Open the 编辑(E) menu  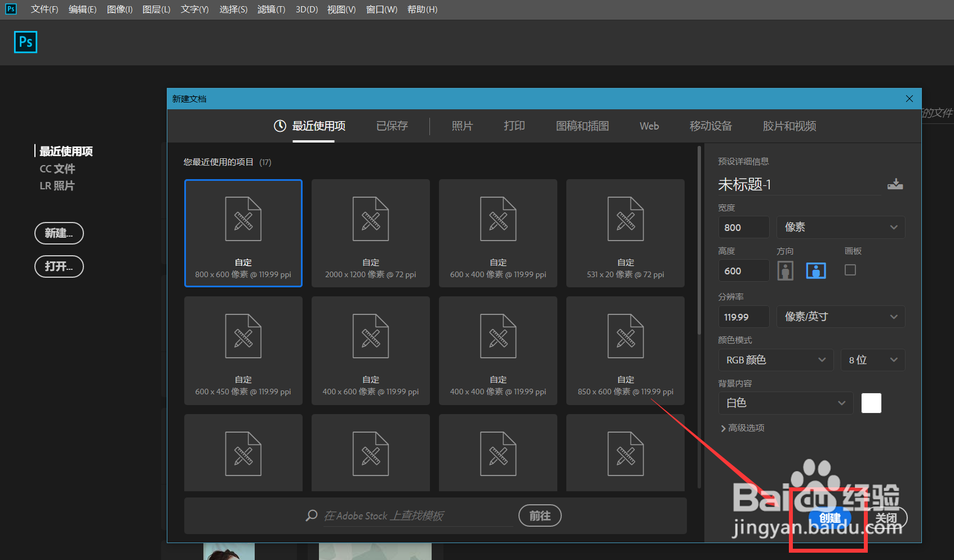(x=82, y=10)
